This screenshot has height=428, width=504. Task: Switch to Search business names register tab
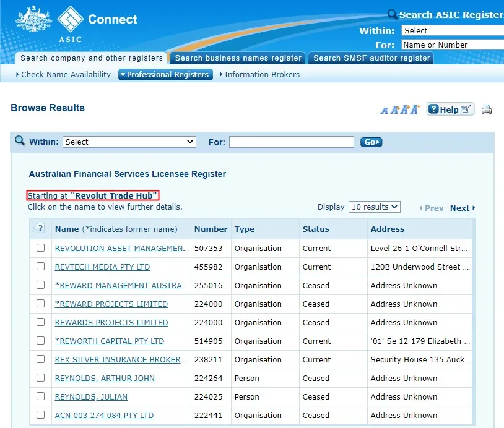238,58
